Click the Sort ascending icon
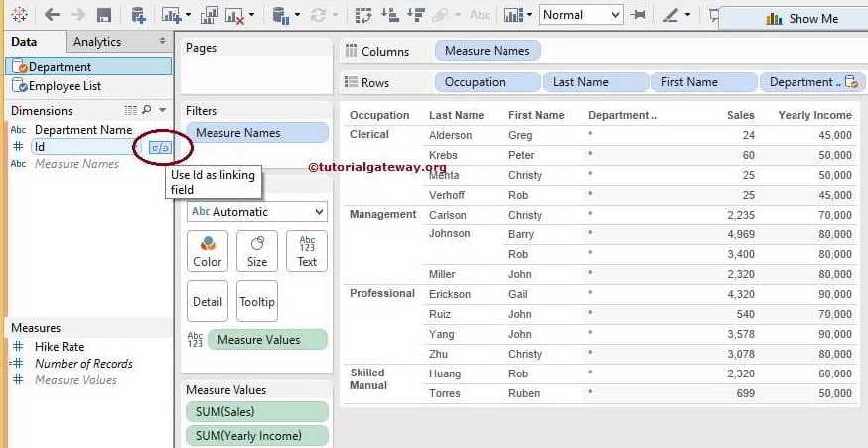This screenshot has width=868, height=448. [391, 15]
